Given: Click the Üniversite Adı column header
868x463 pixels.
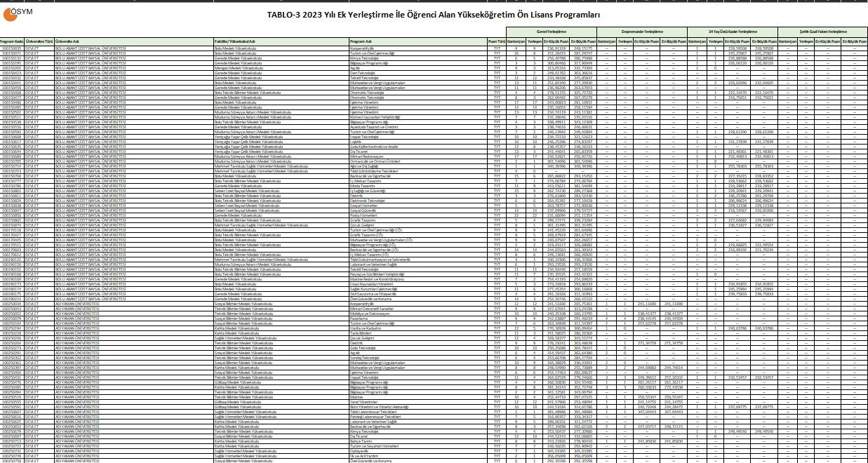Looking at the screenshot, I should [x=67, y=42].
